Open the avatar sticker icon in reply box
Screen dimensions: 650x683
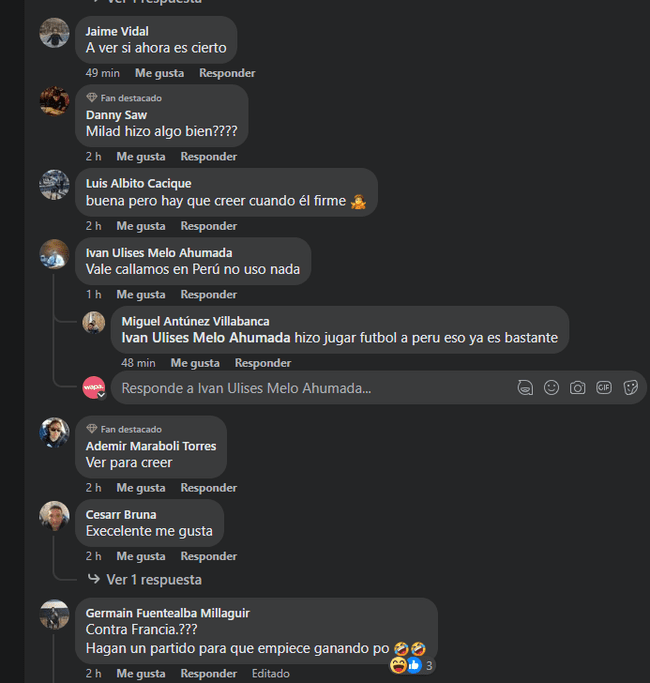[525, 388]
